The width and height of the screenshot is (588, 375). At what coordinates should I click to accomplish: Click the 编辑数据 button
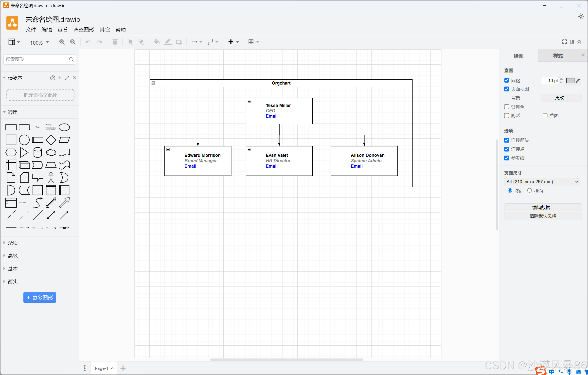coord(543,207)
